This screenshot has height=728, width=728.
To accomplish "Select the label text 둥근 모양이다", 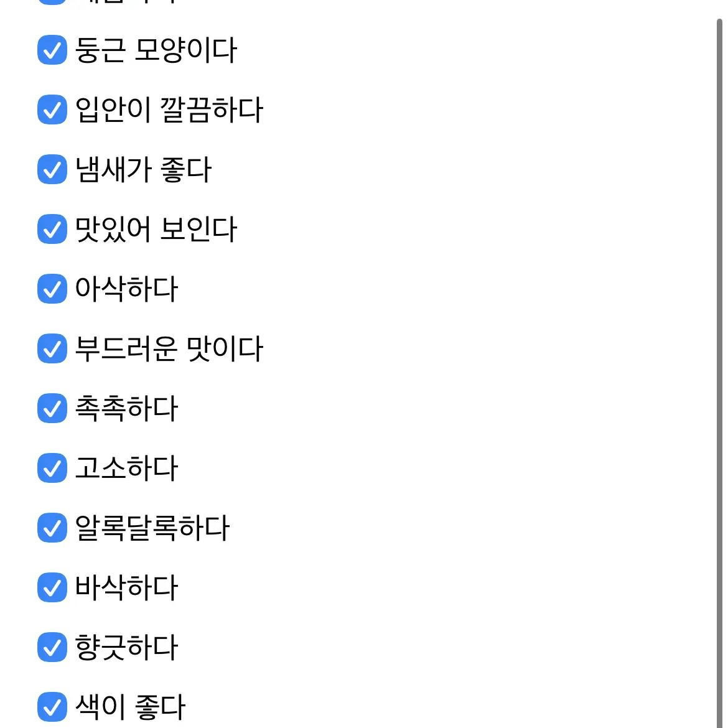I will click(x=156, y=51).
